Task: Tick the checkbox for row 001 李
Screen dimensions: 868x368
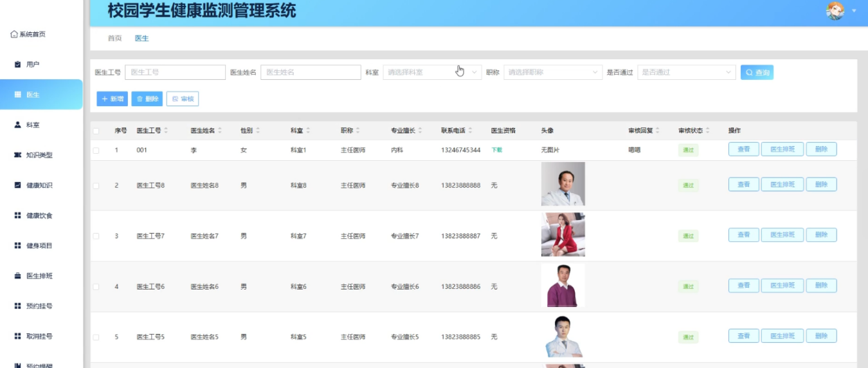Action: coord(96,151)
